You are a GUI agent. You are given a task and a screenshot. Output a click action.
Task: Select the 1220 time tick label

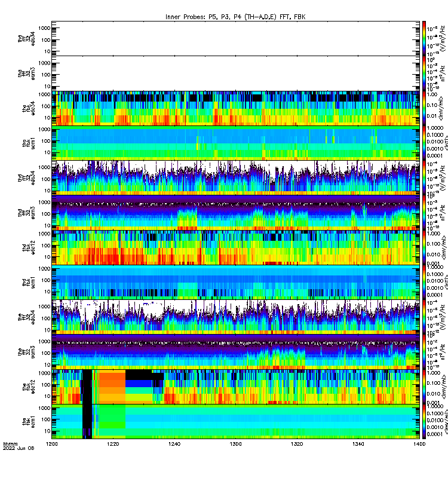pos(113,444)
